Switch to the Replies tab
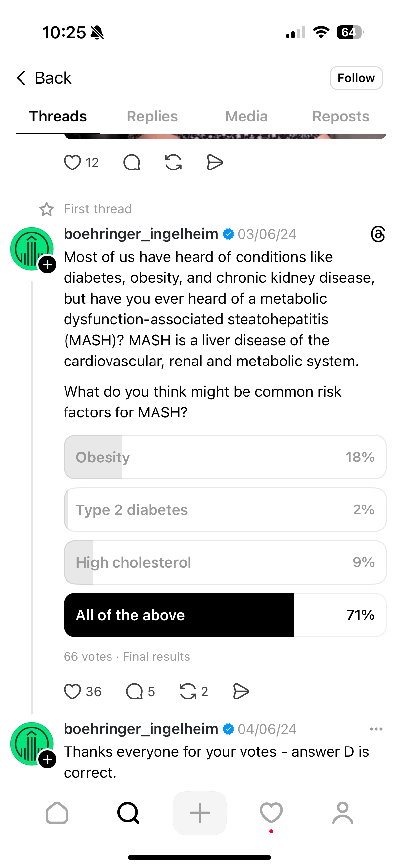This screenshot has width=399, height=868. [x=152, y=116]
